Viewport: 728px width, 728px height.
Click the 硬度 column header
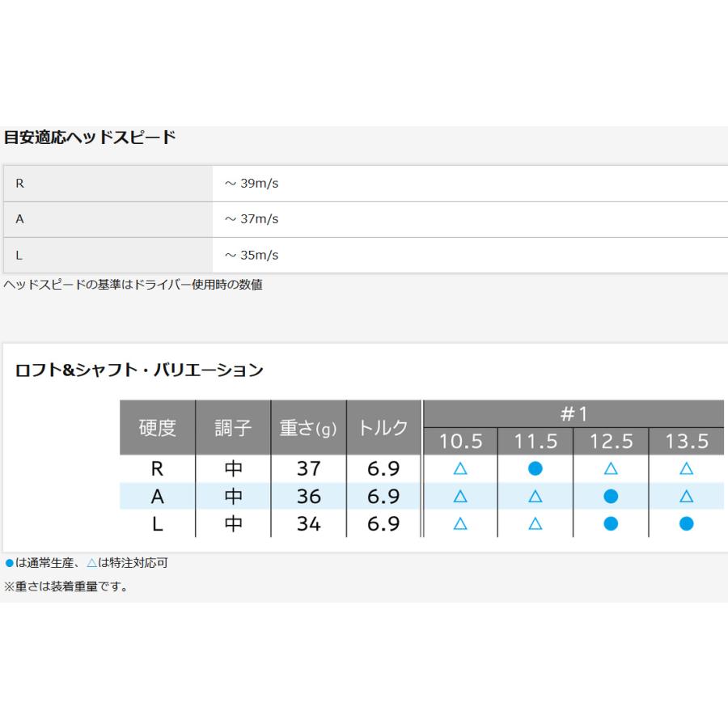click(158, 428)
